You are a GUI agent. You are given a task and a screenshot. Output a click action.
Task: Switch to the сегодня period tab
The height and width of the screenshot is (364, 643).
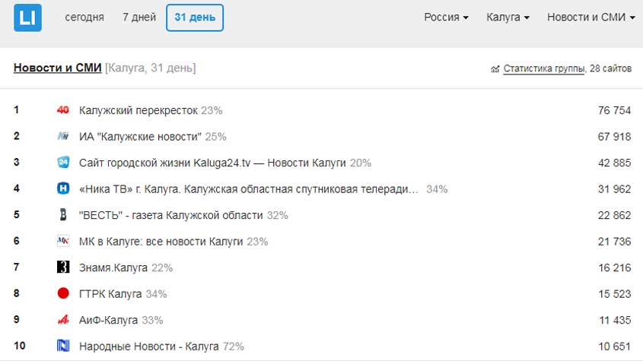[x=84, y=17]
